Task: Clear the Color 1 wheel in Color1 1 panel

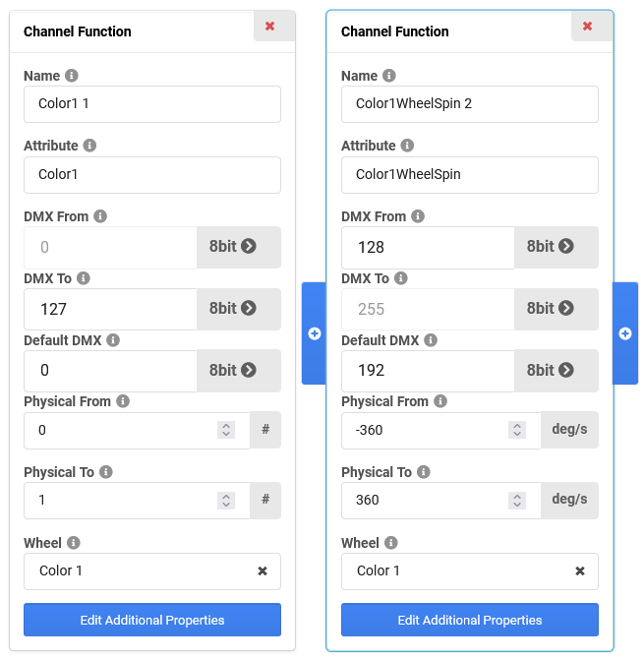Action: pyautogui.click(x=263, y=570)
